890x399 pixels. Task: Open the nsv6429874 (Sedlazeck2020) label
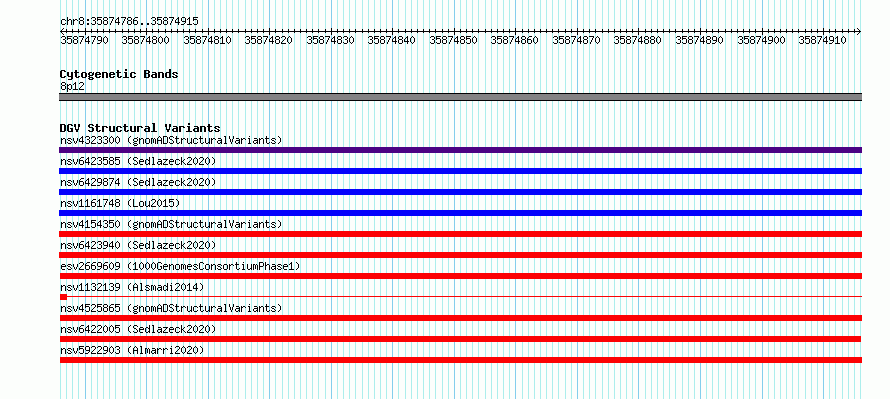(138, 182)
